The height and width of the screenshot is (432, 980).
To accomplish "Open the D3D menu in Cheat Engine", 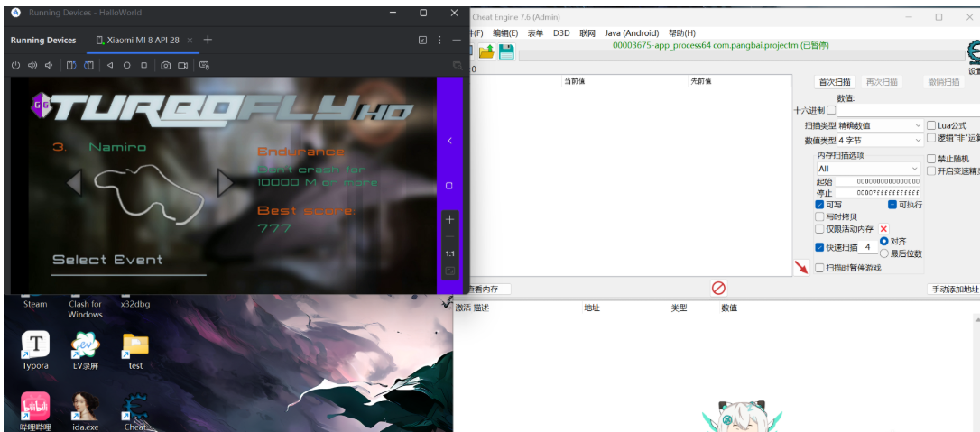I will point(561,33).
